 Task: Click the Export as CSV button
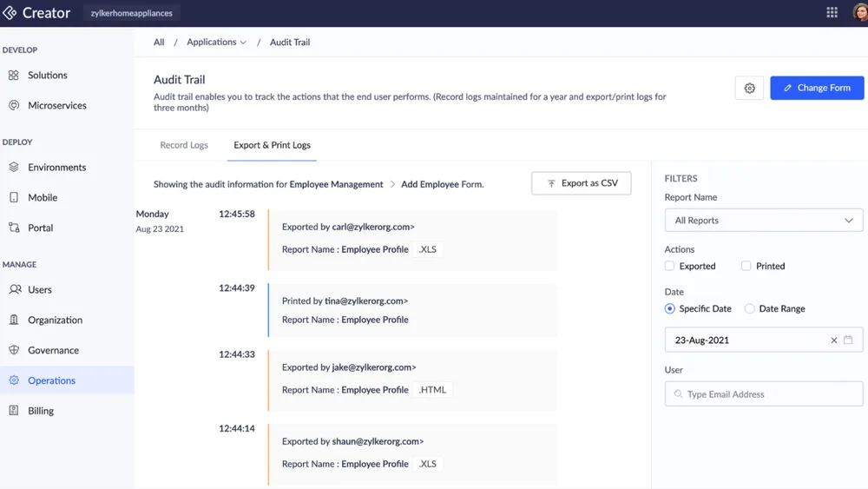(582, 183)
